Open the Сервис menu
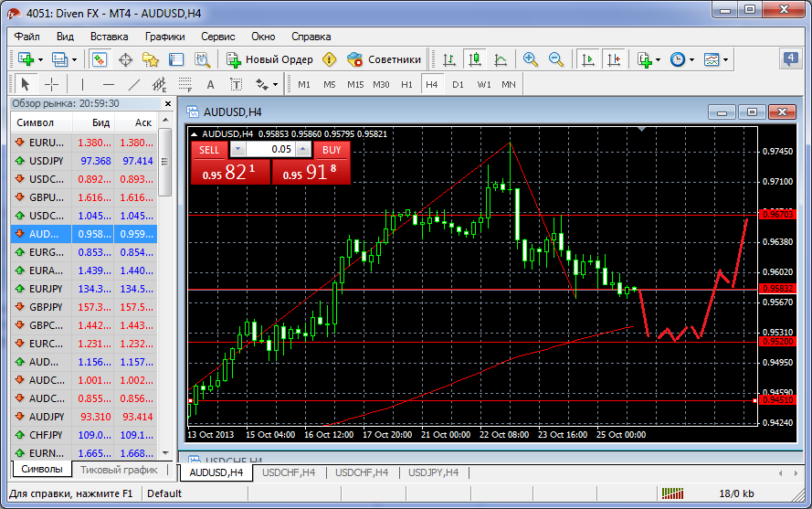This screenshot has height=509, width=812. 218,37
